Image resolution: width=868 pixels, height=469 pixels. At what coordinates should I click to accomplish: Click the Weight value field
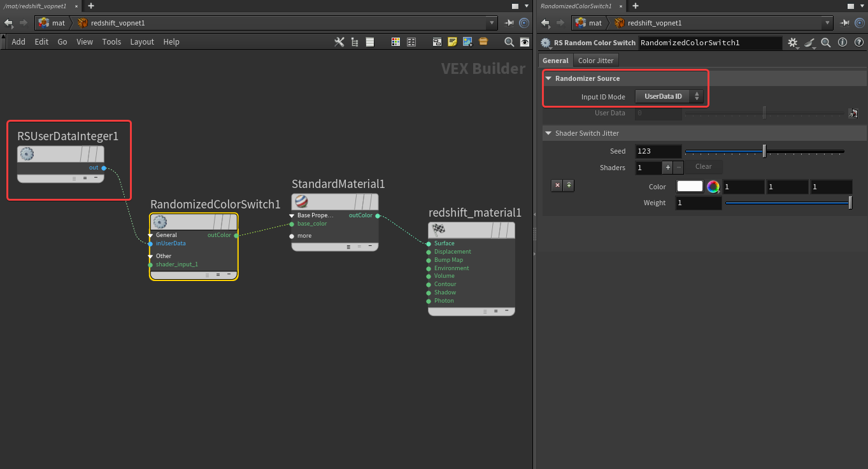[x=699, y=203]
